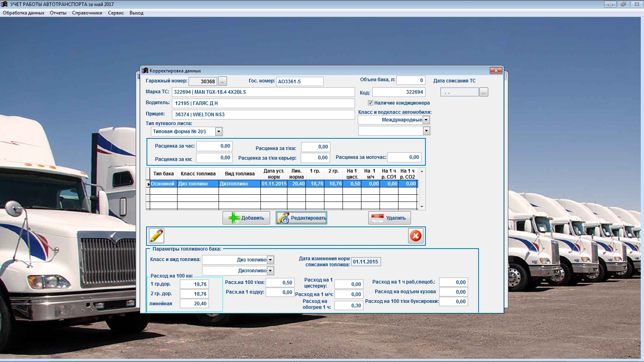Open garage number lookup ellipsis button
Screen dimensions: 644x362
click(x=223, y=81)
